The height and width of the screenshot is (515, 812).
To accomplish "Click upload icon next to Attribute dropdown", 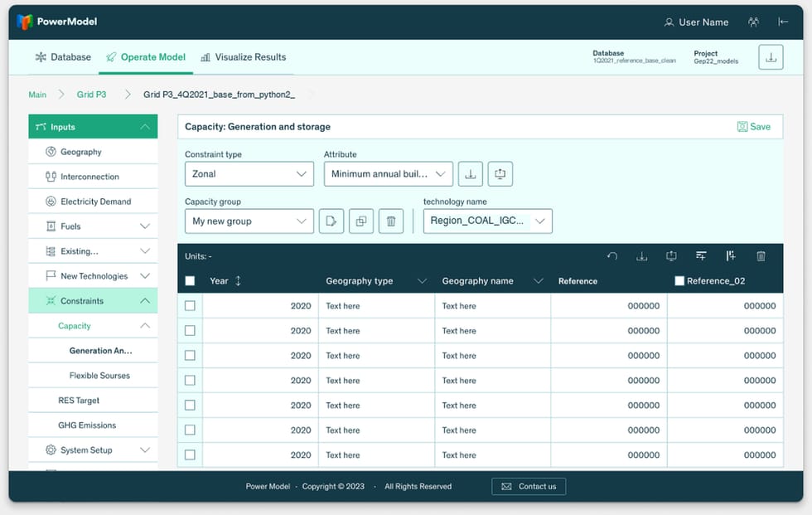I will [500, 174].
